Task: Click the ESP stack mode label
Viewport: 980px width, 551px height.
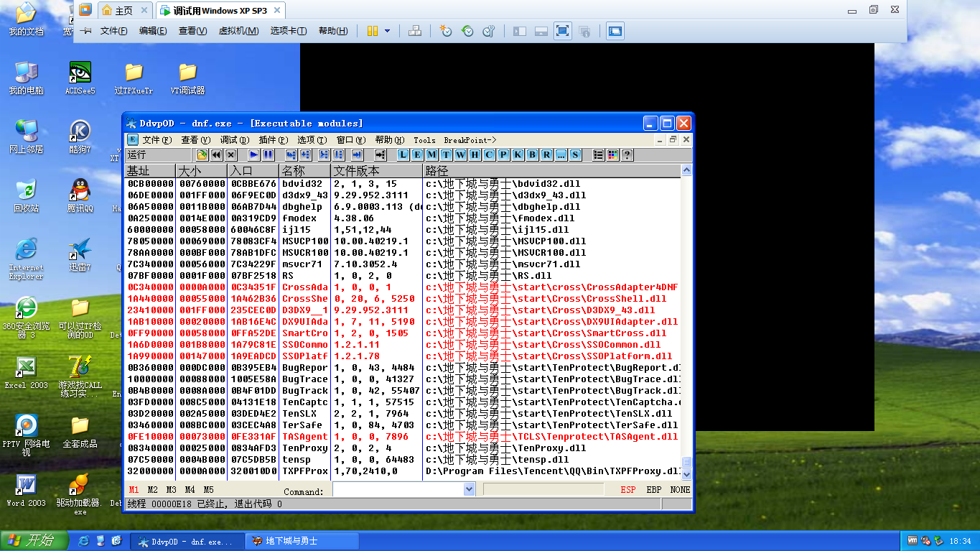Action: [x=628, y=489]
